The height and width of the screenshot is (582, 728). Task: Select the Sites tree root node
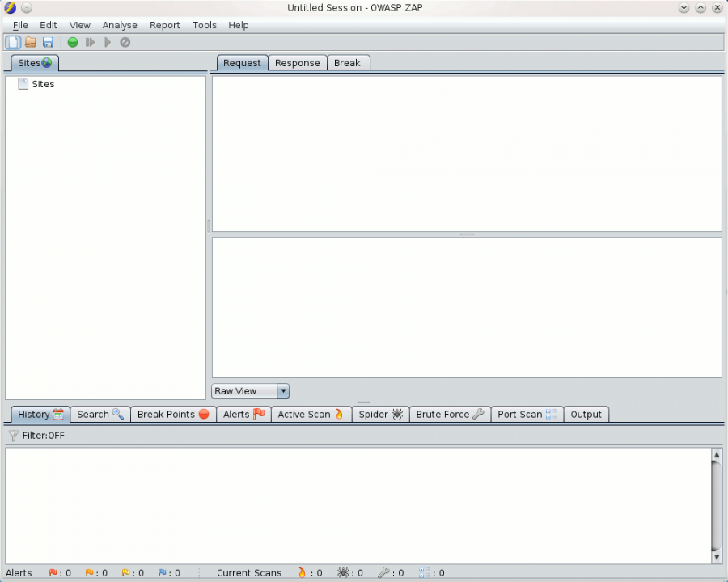click(43, 84)
